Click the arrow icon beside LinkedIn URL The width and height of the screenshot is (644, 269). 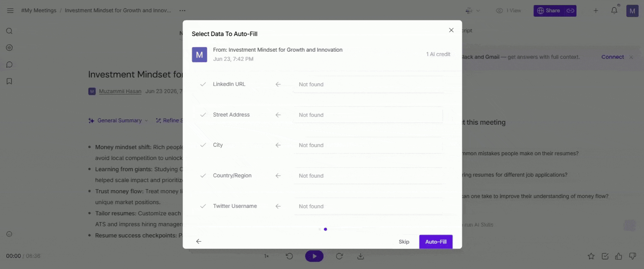pyautogui.click(x=278, y=85)
